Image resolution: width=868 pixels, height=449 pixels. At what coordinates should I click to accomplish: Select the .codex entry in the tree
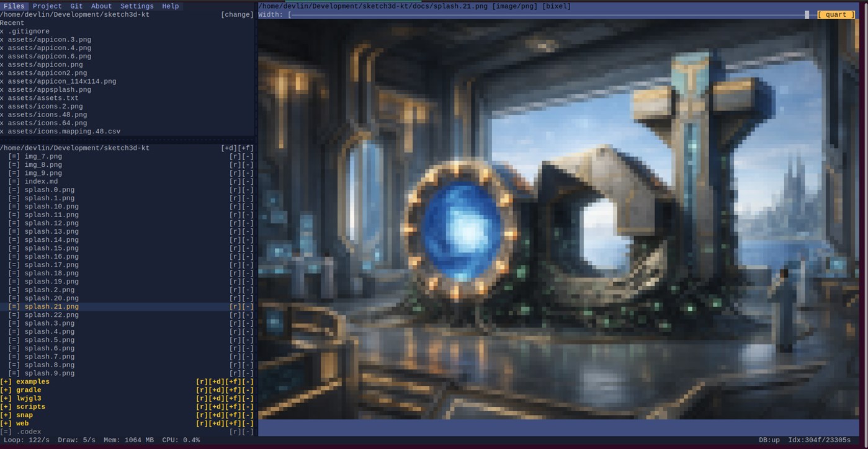point(29,432)
